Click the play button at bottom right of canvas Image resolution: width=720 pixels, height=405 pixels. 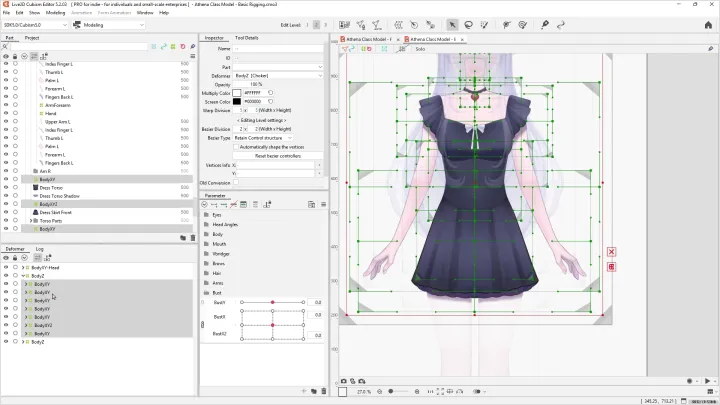coord(707,381)
